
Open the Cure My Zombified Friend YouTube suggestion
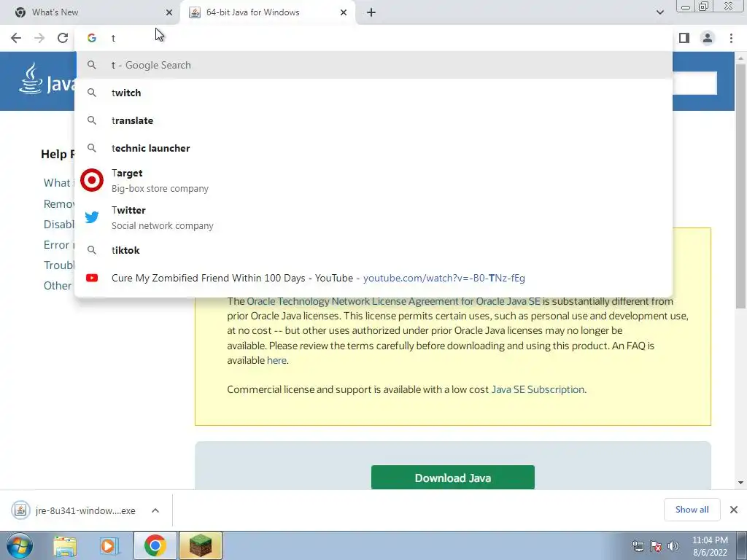[373, 278]
